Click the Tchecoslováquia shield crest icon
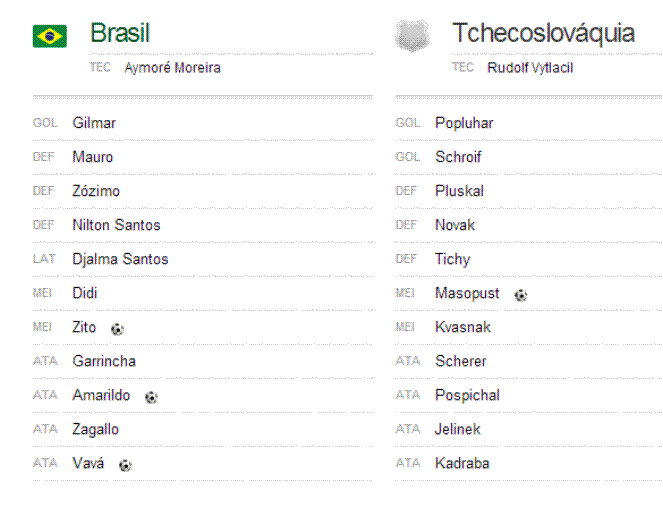 412,36
